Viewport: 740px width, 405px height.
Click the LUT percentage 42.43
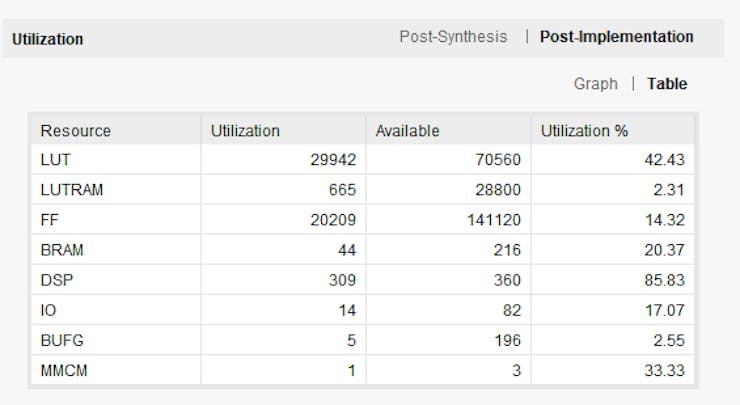[x=664, y=160]
